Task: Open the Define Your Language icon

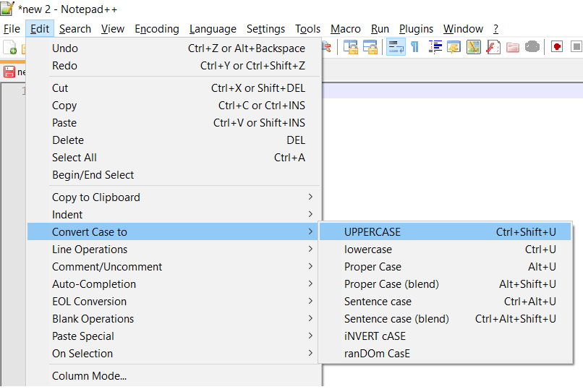Action: click(454, 47)
